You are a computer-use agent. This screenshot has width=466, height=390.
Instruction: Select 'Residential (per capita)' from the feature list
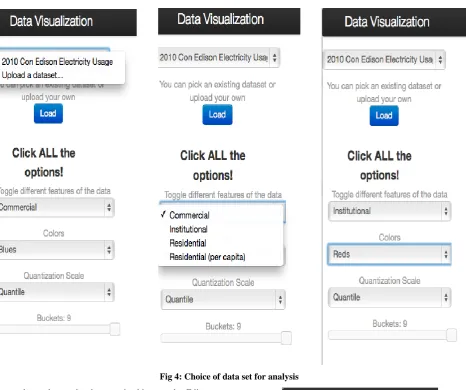[x=207, y=257]
